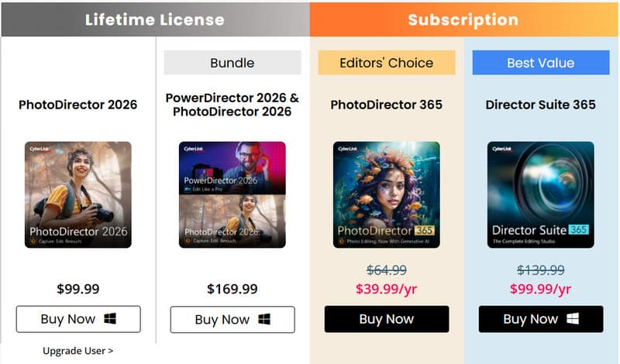
Task: Click the Windows icon on PhotoDirector 2026 button
Action: (110, 319)
